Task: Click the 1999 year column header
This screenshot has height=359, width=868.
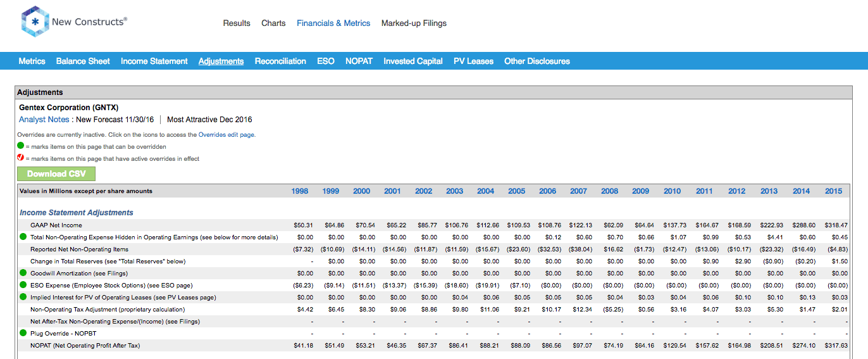Action: 330,191
